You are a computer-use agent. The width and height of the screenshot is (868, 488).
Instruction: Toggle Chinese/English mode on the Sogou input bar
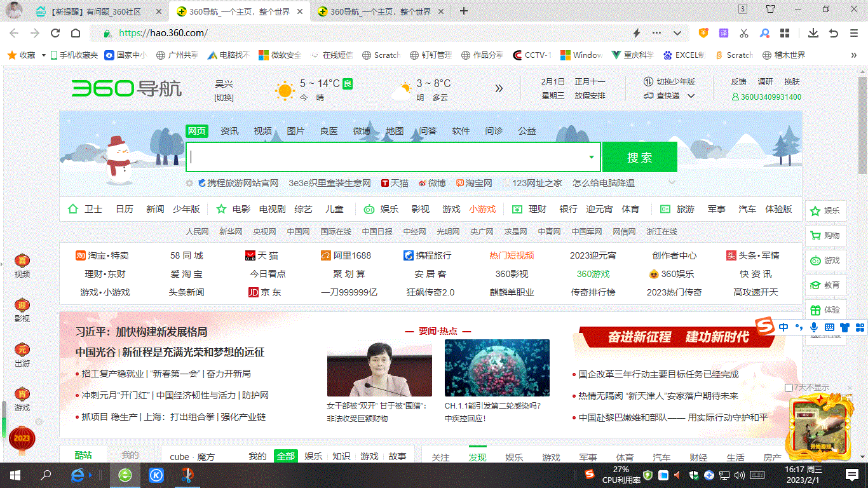point(783,327)
